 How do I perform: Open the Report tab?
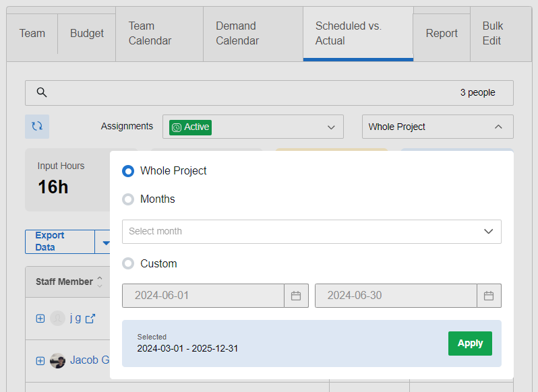442,33
